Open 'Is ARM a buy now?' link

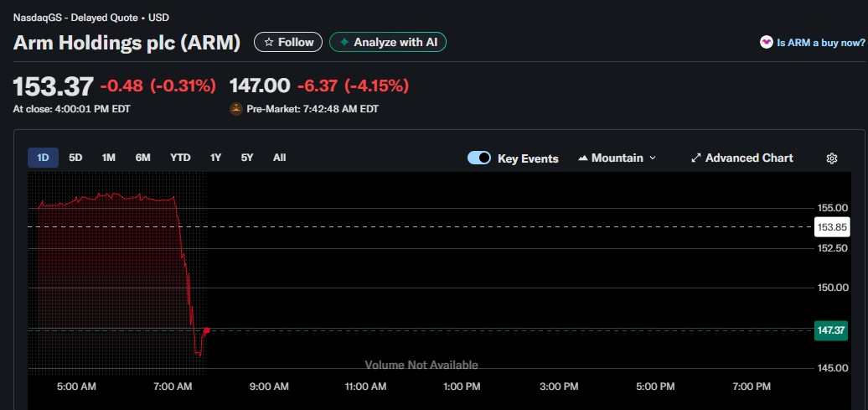click(x=821, y=43)
